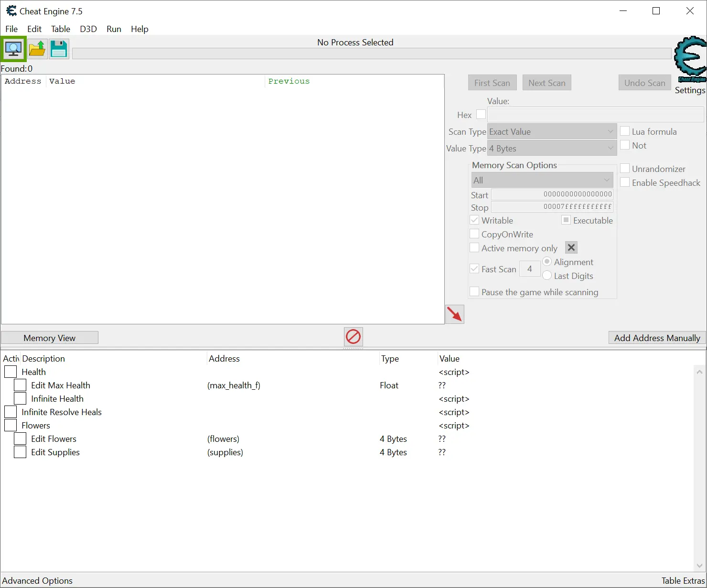Select the Last Digits radio button
This screenshot has width=707, height=588.
[x=547, y=276]
